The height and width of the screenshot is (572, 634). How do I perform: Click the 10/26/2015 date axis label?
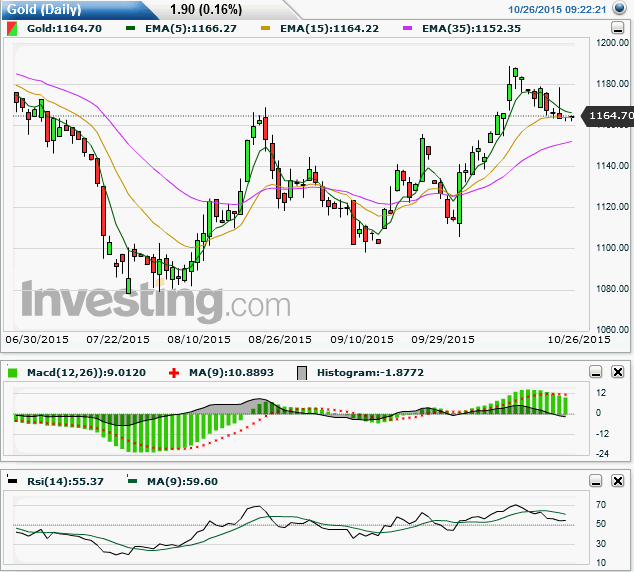click(x=579, y=340)
